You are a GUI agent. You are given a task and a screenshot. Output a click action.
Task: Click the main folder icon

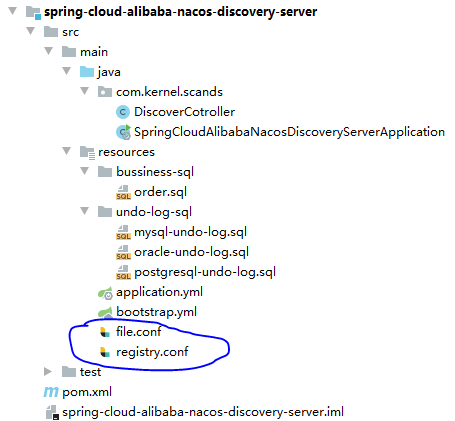pyautogui.click(x=69, y=52)
